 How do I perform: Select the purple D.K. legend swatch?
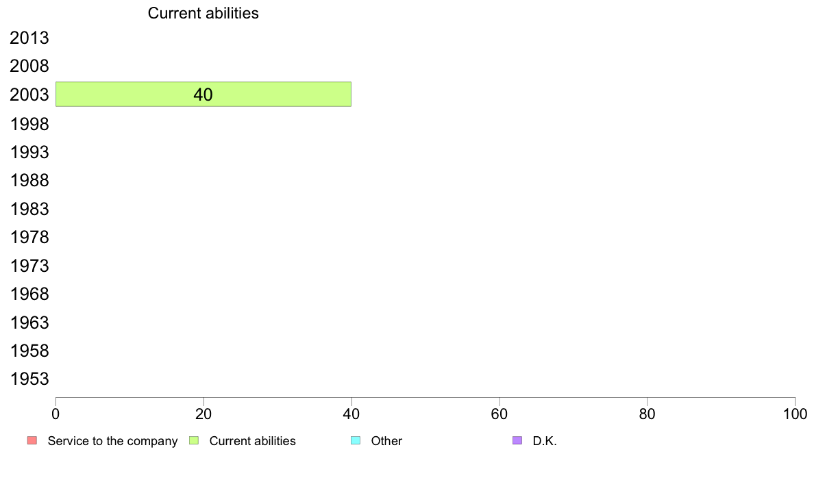517,440
